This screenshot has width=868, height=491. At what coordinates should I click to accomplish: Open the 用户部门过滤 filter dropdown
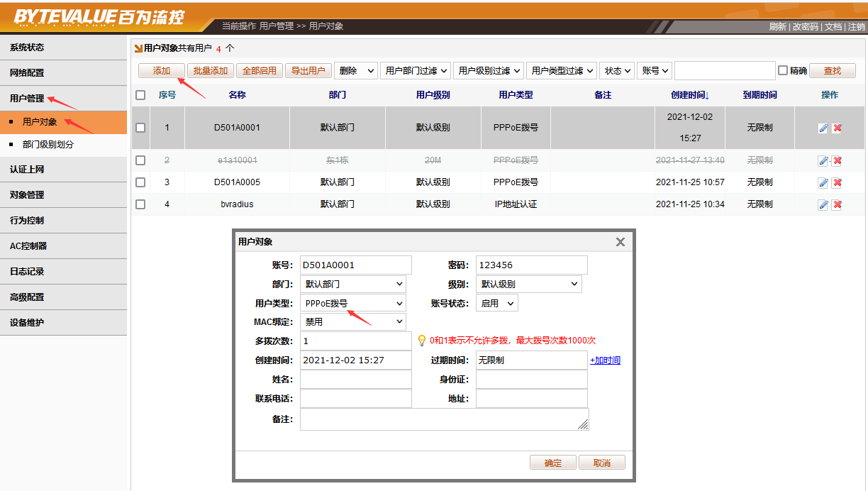[416, 71]
